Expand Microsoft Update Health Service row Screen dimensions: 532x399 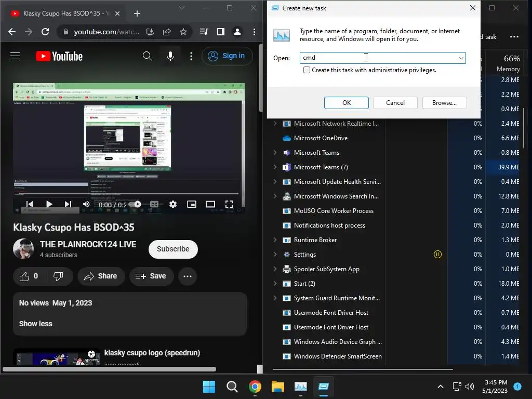pyautogui.click(x=275, y=182)
